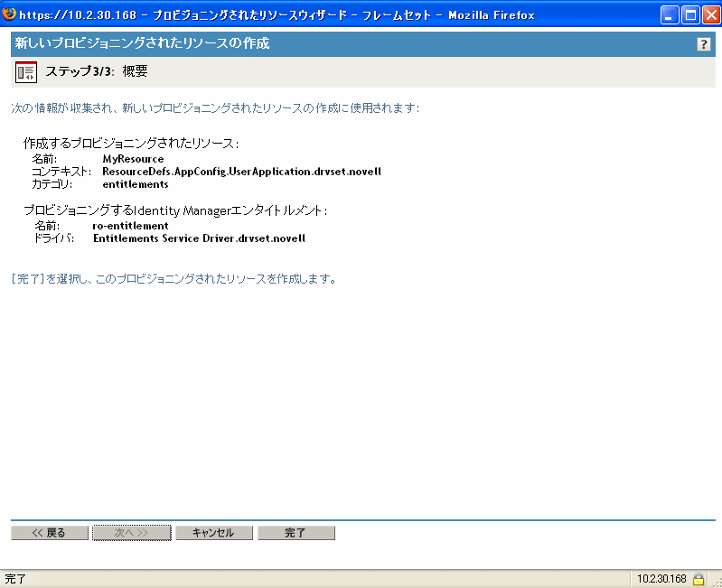722x588 pixels.
Task: Click the カテゴリ: field label
Action: point(52,184)
